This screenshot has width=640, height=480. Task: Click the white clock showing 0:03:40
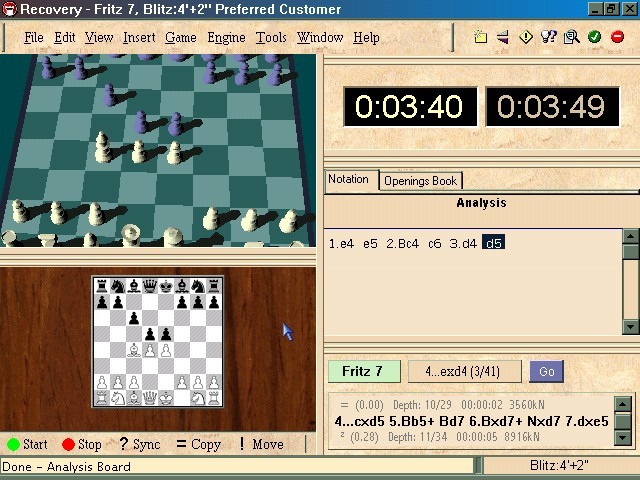[410, 107]
